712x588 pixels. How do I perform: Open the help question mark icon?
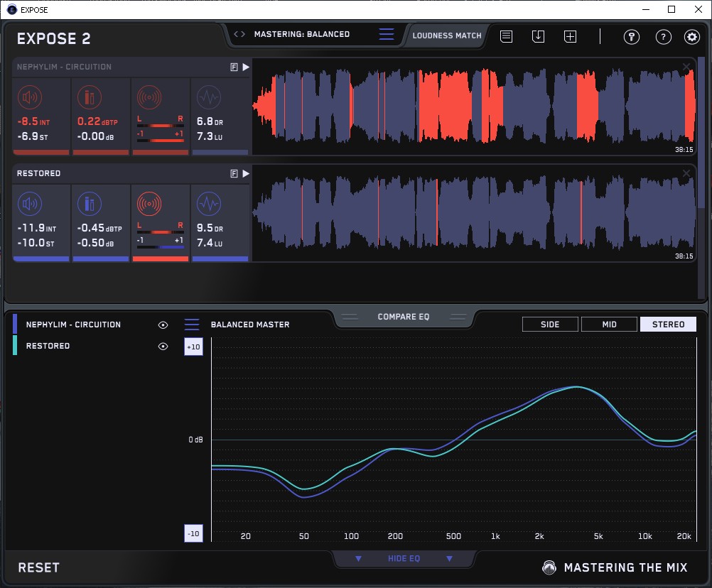(x=663, y=37)
